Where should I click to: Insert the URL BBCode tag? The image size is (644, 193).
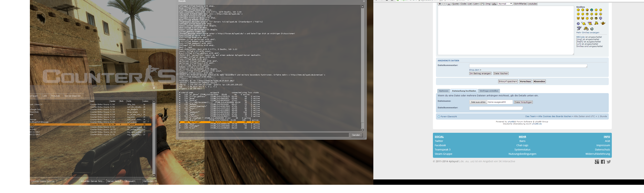(494, 4)
